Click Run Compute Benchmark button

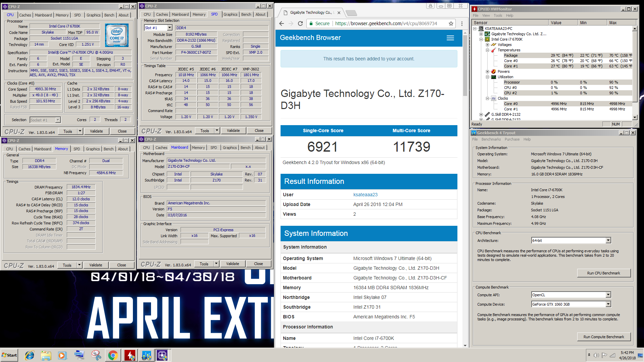(604, 337)
